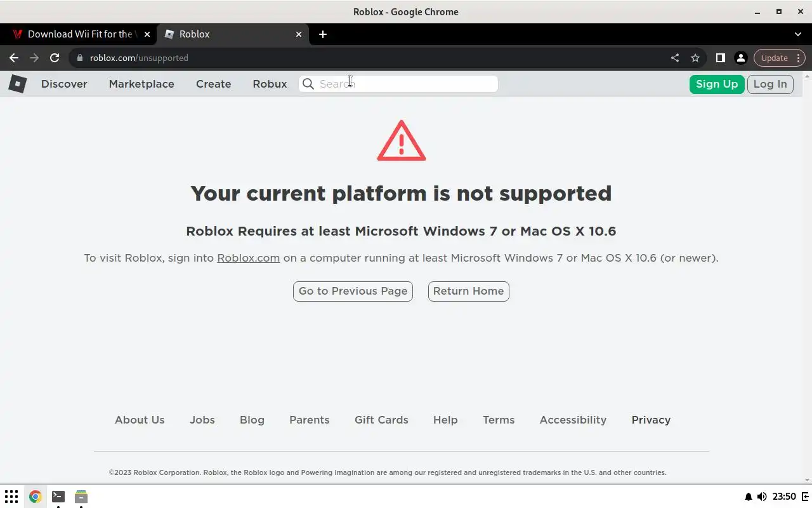Image resolution: width=812 pixels, height=508 pixels.
Task: Open the Chrome profile avatar icon
Action: pyautogui.click(x=740, y=58)
